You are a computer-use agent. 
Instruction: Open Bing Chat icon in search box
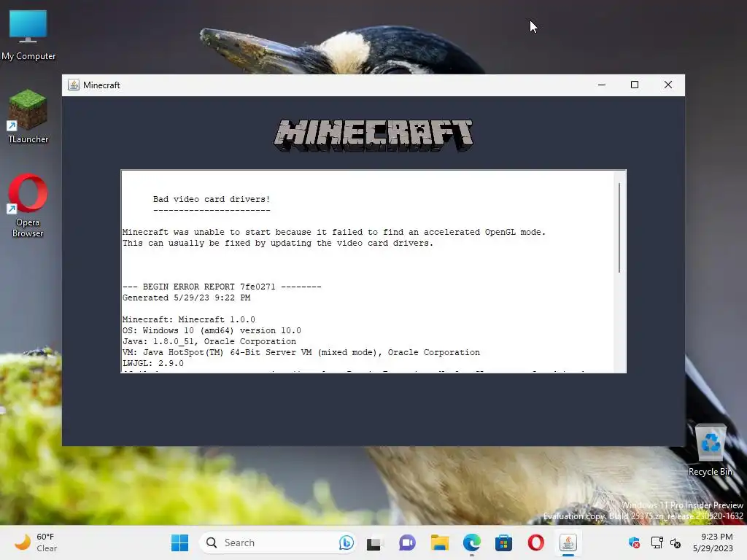click(x=347, y=542)
